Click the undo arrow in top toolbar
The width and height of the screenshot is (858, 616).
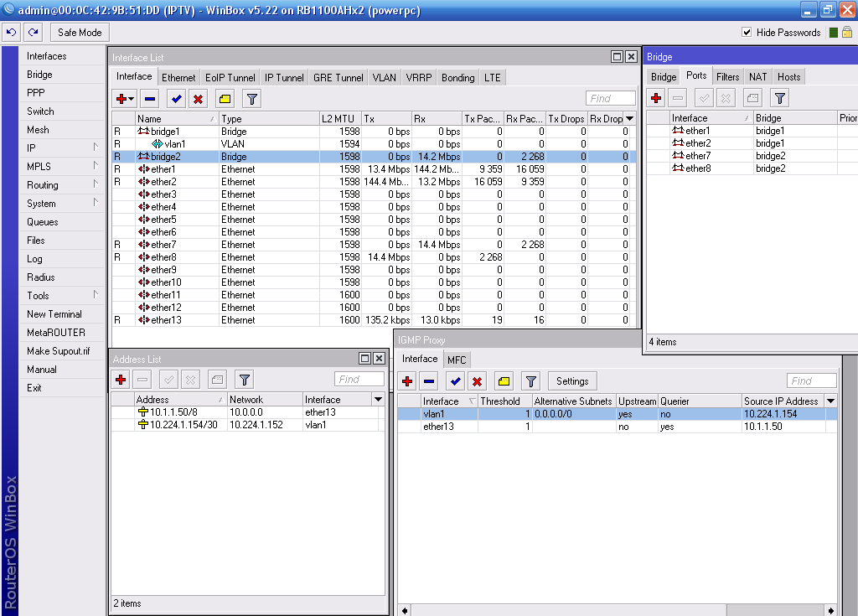[x=11, y=33]
